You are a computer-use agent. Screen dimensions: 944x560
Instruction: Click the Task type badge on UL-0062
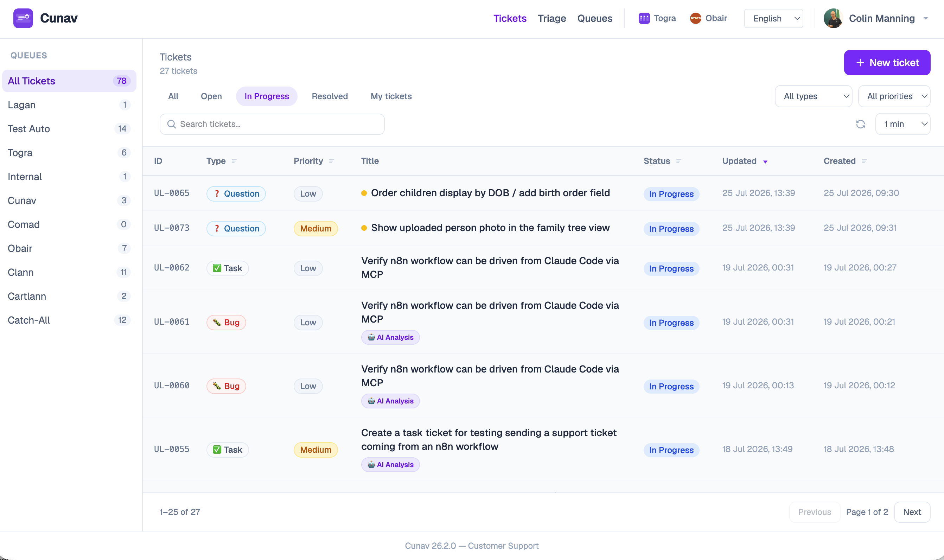click(228, 268)
